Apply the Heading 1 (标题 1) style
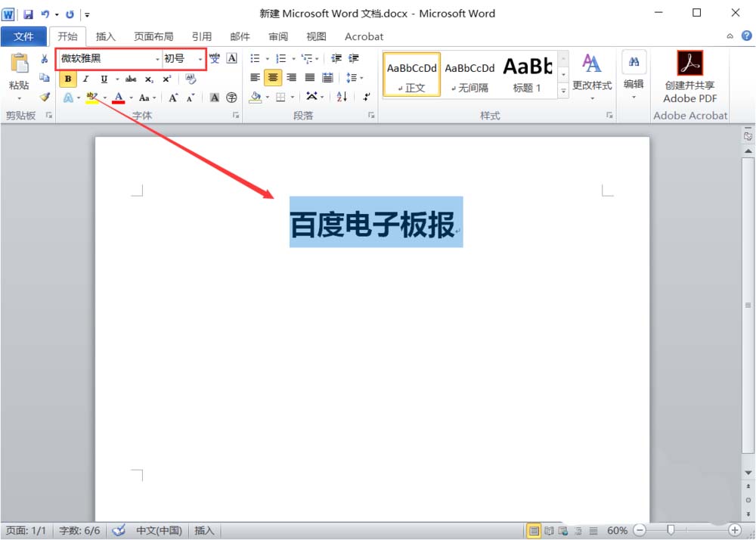 (x=528, y=74)
